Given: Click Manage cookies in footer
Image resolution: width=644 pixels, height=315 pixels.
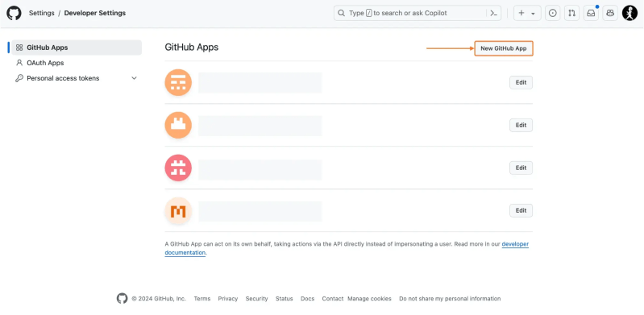Looking at the screenshot, I should tap(370, 299).
